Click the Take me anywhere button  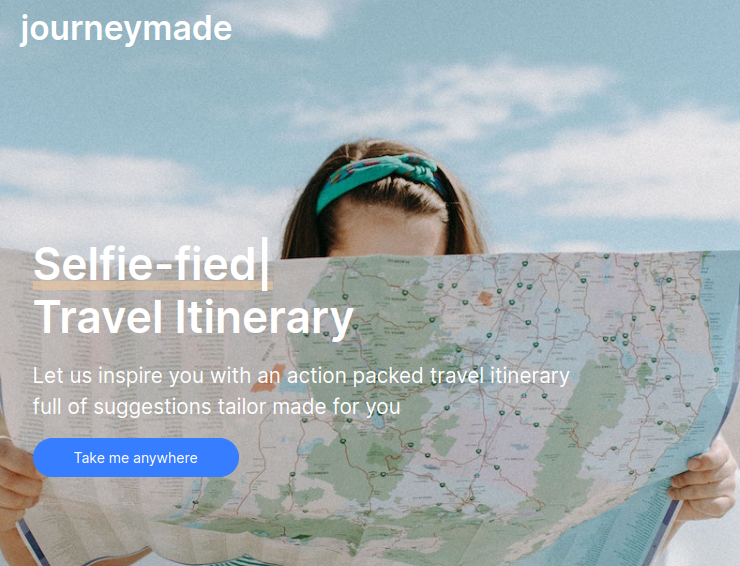[136, 457]
